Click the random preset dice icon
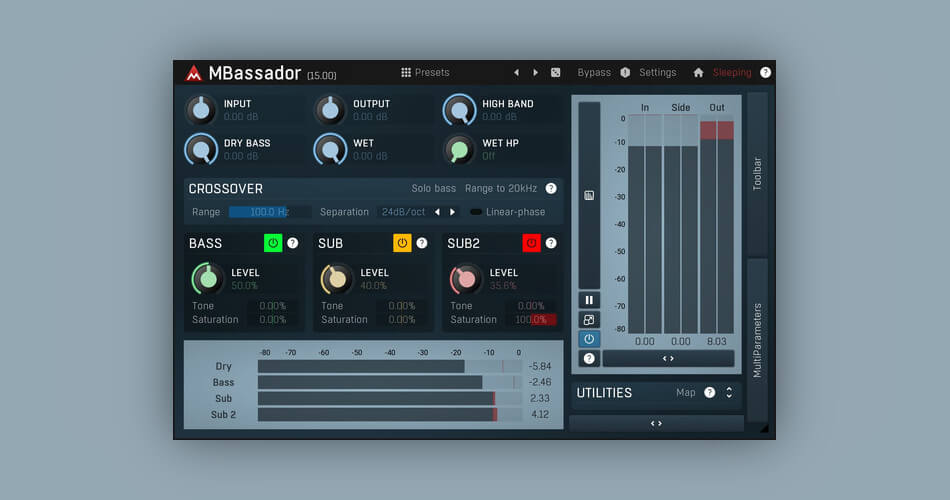This screenshot has height=500, width=950. [x=556, y=72]
